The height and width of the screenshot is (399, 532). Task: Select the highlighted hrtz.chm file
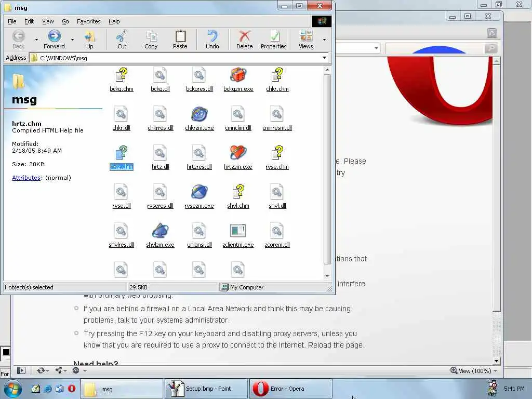click(121, 158)
